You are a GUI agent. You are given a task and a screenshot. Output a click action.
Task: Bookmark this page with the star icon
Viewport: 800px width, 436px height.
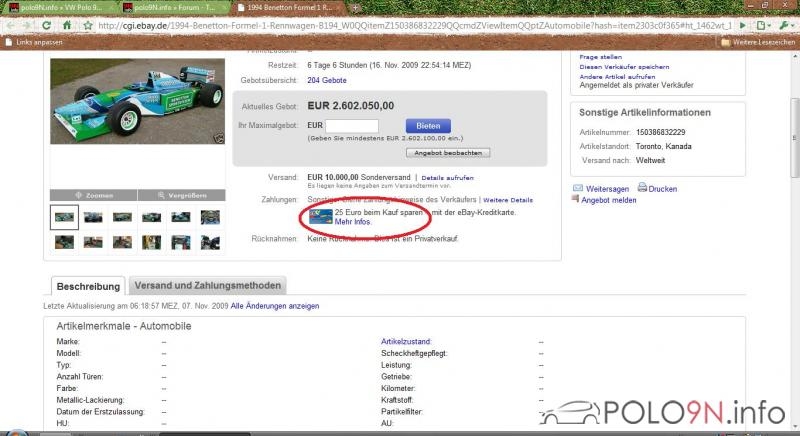[x=88, y=25]
